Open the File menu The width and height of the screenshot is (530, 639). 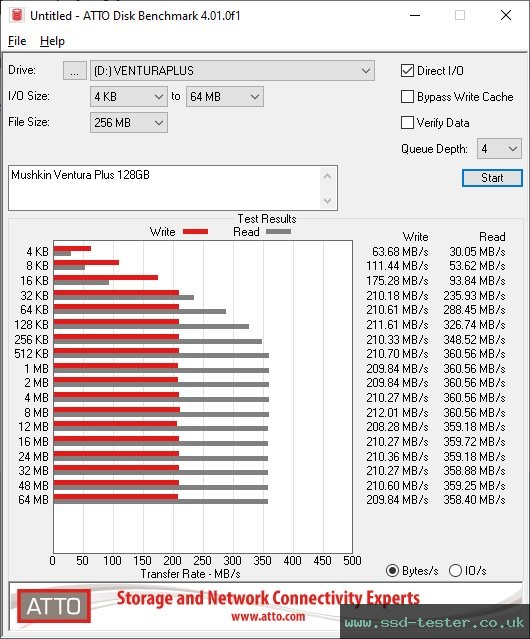17,41
